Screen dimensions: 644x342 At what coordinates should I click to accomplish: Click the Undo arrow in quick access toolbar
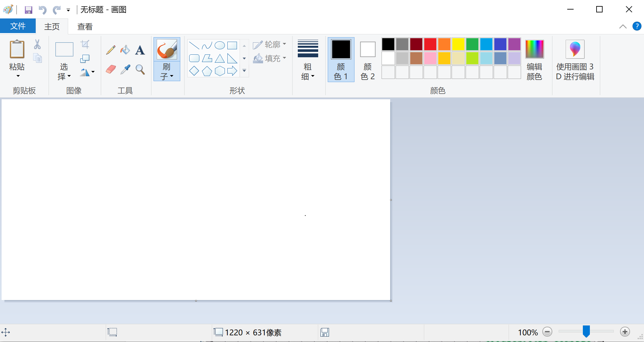pos(42,10)
